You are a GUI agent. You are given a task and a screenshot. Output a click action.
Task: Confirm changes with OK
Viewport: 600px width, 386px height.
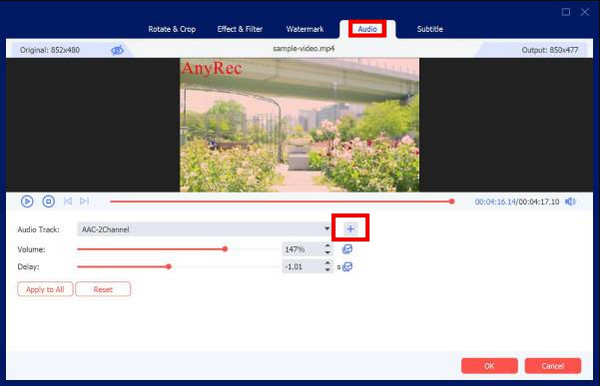tap(489, 366)
